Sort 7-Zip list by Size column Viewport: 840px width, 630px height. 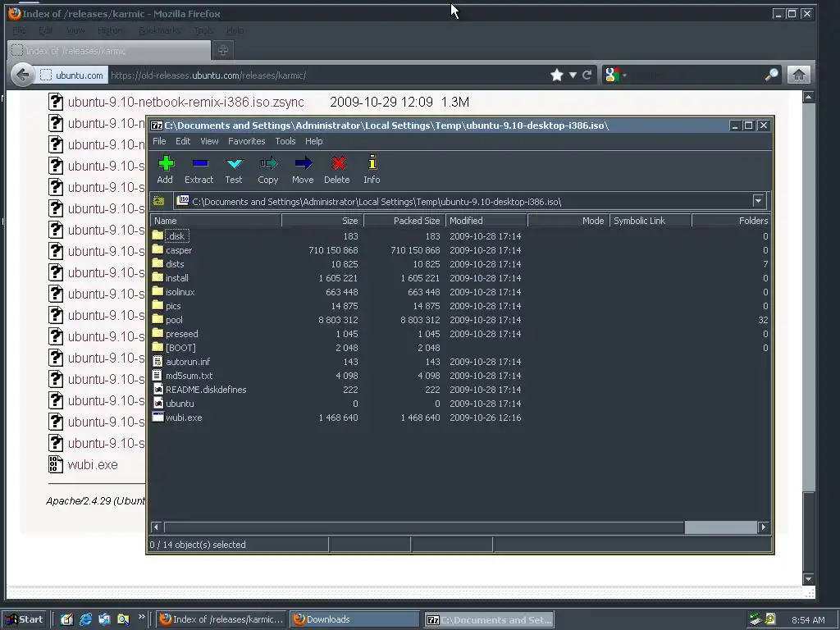click(x=322, y=220)
